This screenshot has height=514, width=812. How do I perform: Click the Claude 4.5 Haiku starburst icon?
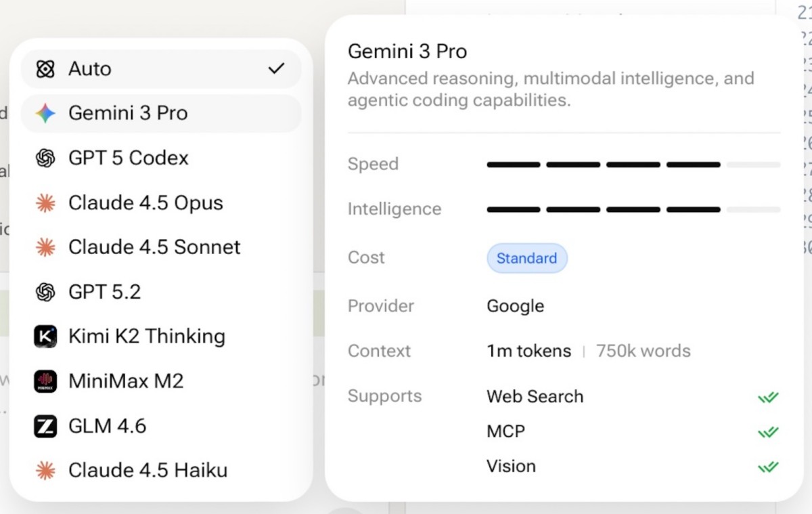[45, 471]
